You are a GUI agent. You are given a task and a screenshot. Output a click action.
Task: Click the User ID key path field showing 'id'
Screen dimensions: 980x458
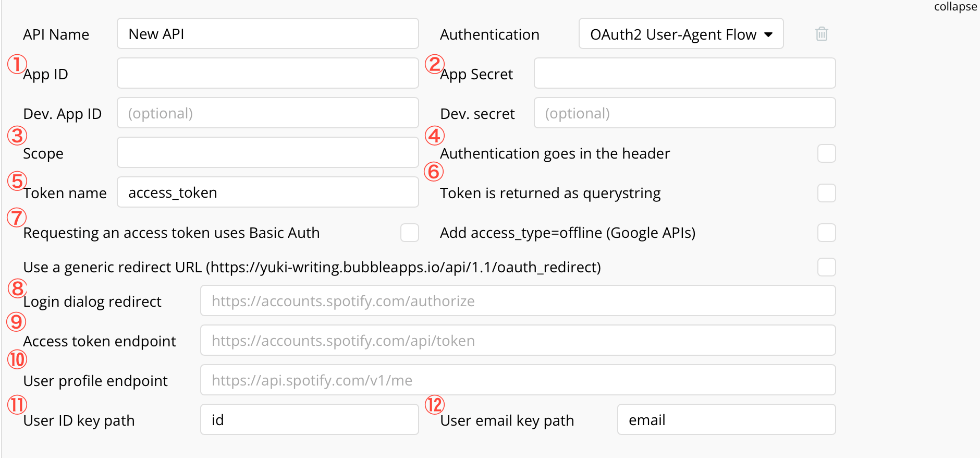[x=309, y=419]
